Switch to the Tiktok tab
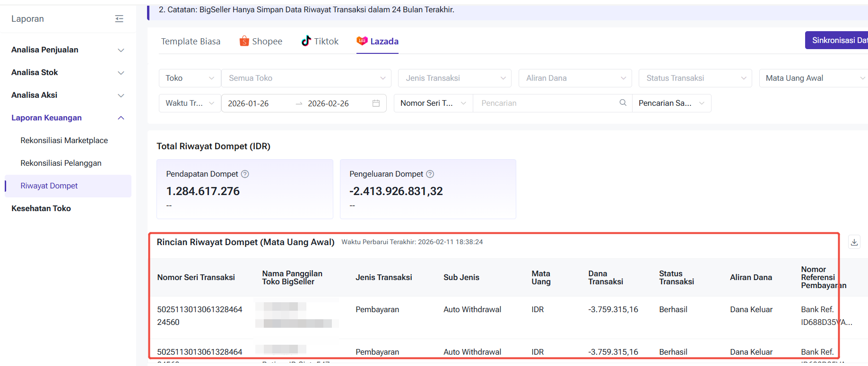 320,42
